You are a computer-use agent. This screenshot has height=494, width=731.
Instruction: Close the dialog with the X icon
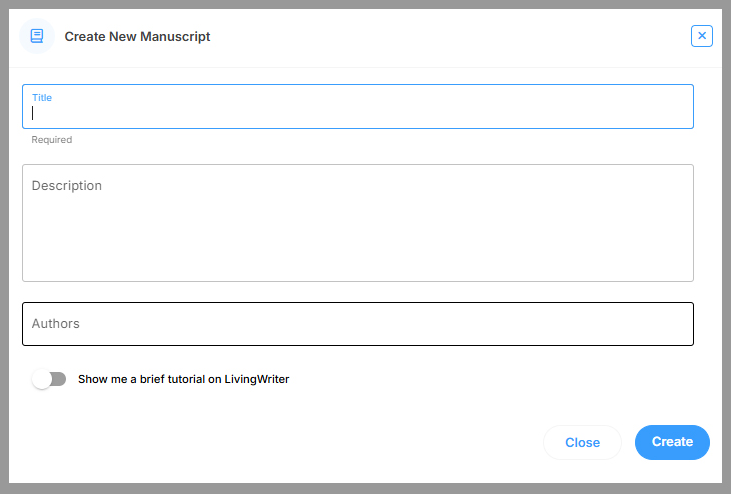click(x=702, y=36)
